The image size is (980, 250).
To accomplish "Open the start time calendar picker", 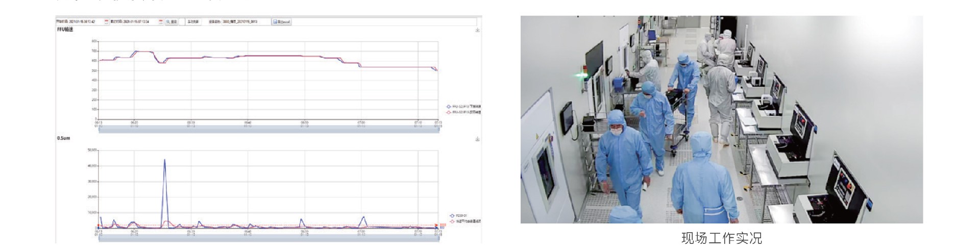I will click(107, 22).
